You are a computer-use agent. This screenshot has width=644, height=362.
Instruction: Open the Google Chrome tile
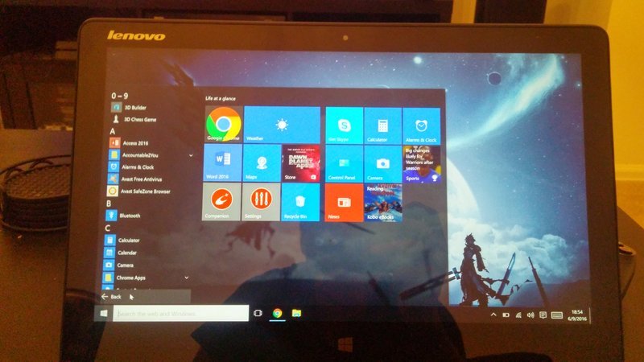[x=224, y=125]
